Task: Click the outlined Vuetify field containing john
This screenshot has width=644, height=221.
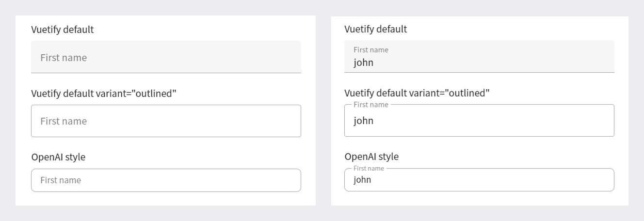Action: (x=479, y=120)
